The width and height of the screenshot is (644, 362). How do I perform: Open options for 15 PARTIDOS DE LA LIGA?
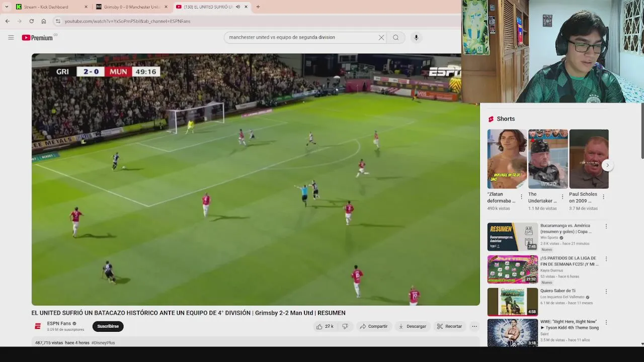click(606, 259)
